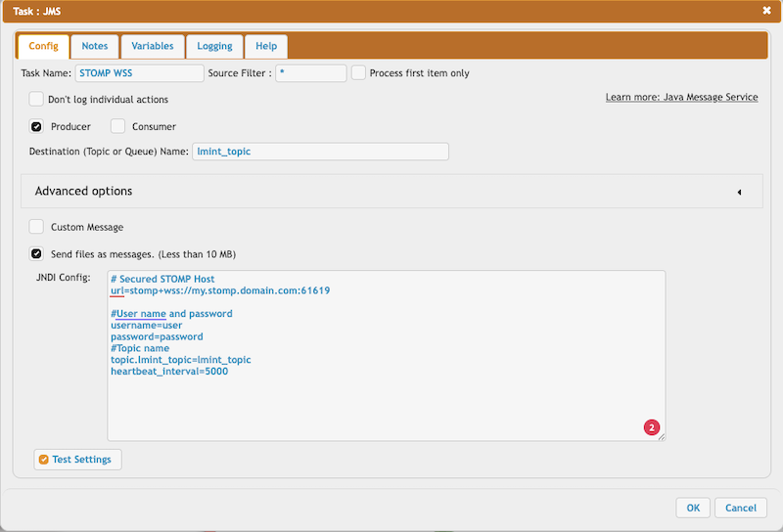Click the '#User name and password' comment
Screen dimensions: 783x532
pos(172,314)
